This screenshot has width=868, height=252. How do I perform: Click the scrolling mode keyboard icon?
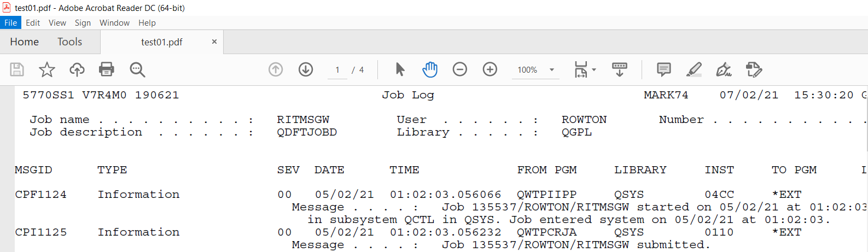[x=620, y=69]
